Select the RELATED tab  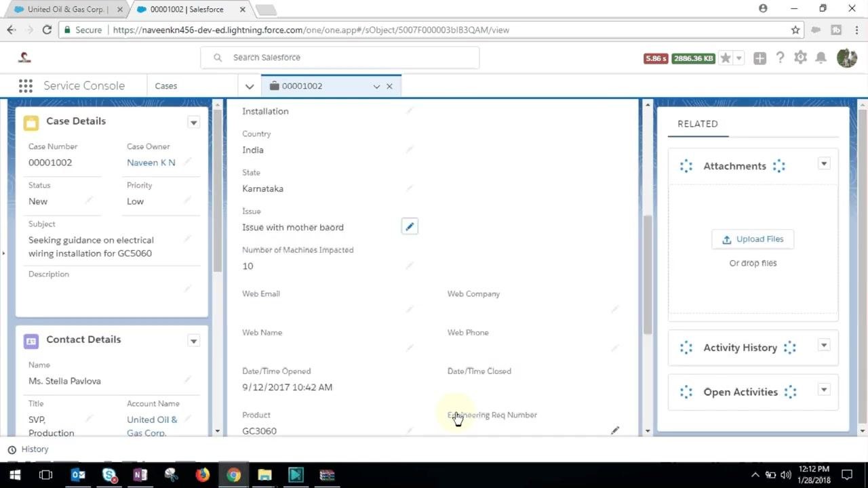pyautogui.click(x=698, y=124)
